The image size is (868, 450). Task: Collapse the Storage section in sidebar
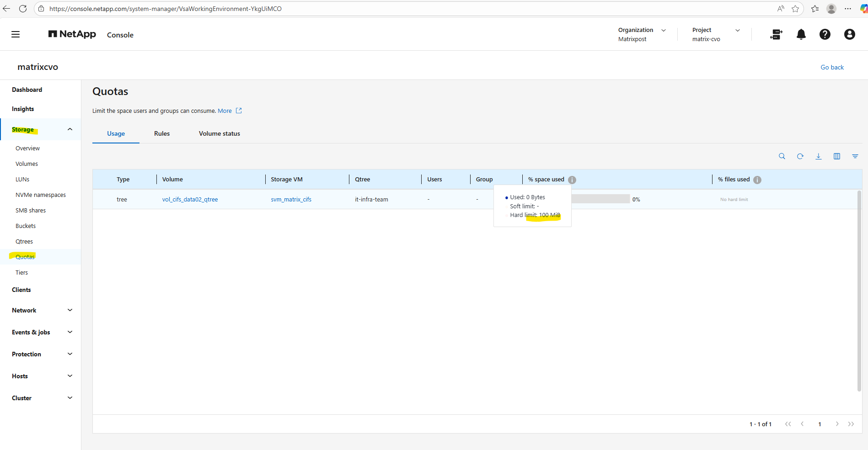click(x=70, y=129)
